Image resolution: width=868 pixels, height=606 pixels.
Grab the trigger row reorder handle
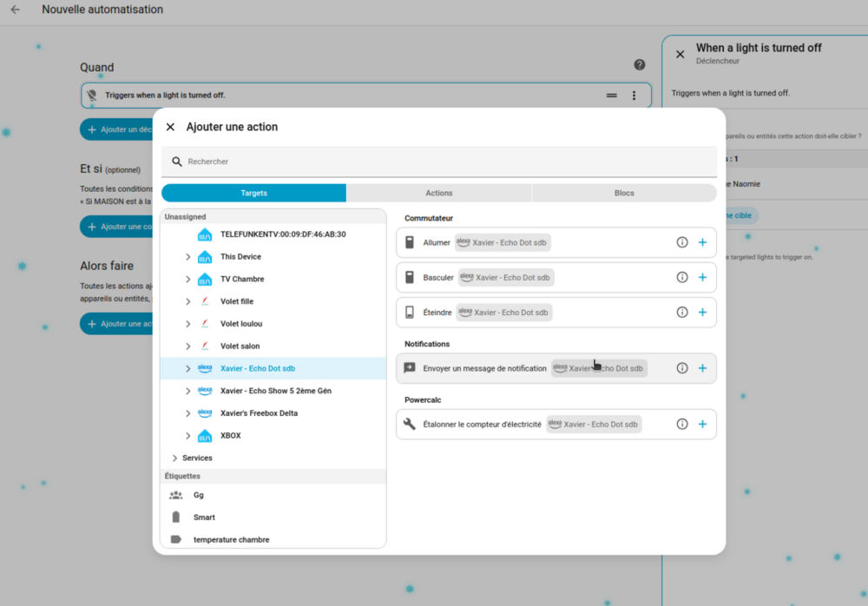pos(612,96)
